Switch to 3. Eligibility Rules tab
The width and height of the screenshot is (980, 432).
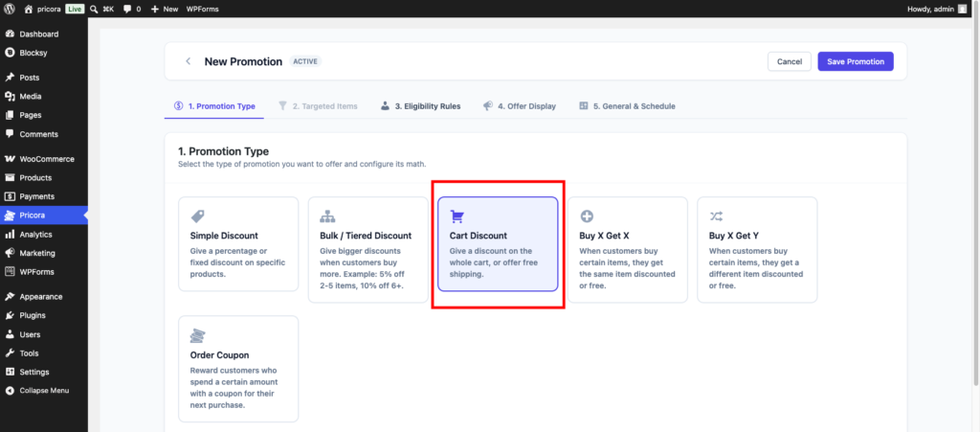[x=420, y=106]
